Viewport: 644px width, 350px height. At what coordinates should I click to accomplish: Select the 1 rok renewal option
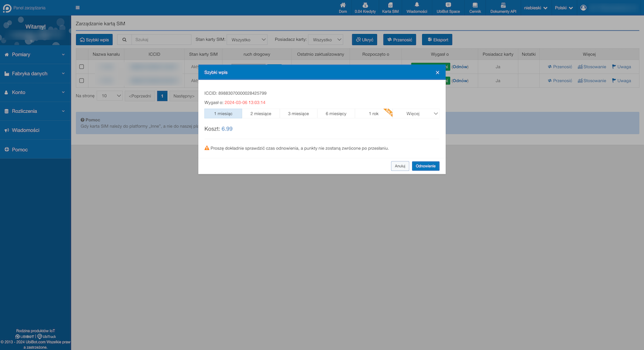click(x=374, y=114)
